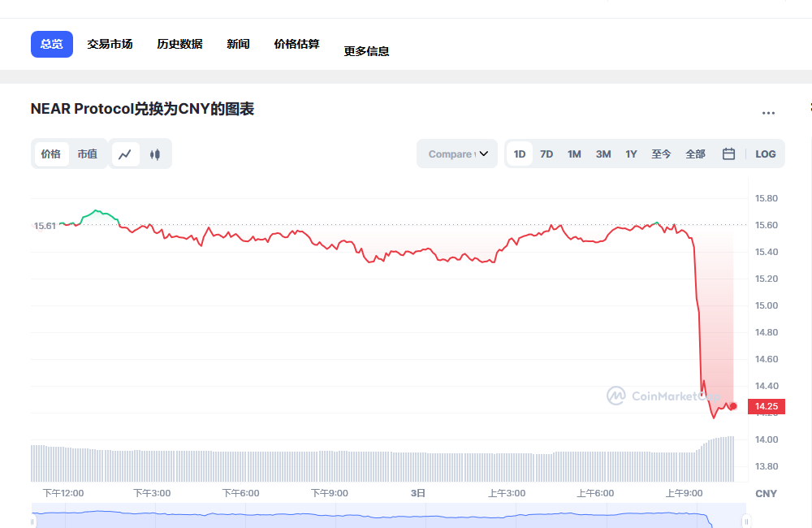This screenshot has width=812, height=528.
Task: Open the three-dot chart options menu
Action: click(768, 112)
